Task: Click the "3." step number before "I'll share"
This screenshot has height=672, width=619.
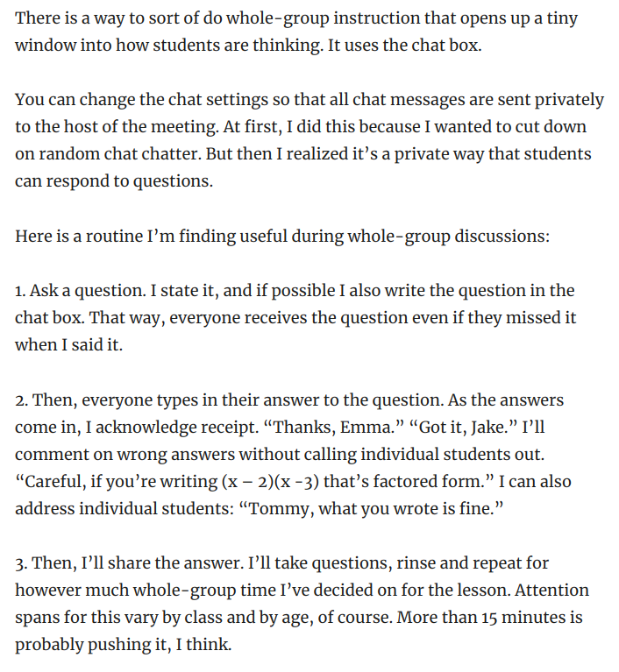Action: pyautogui.click(x=22, y=562)
